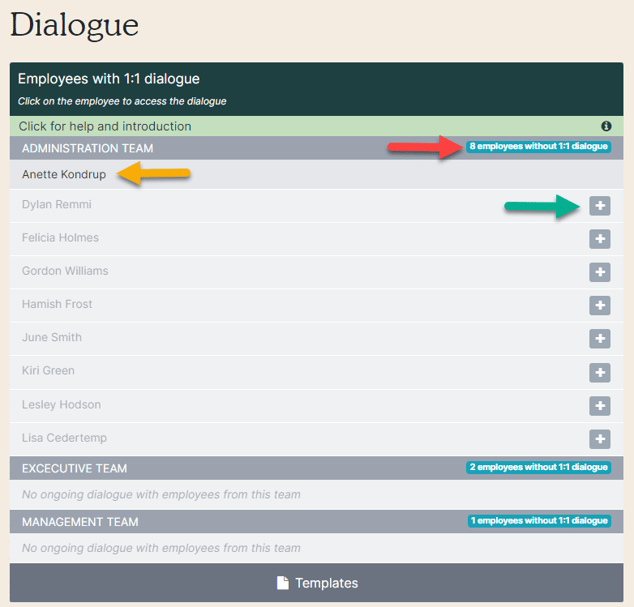Click the plus icon beside Gordon Williams
The height and width of the screenshot is (607, 634).
[x=600, y=272]
